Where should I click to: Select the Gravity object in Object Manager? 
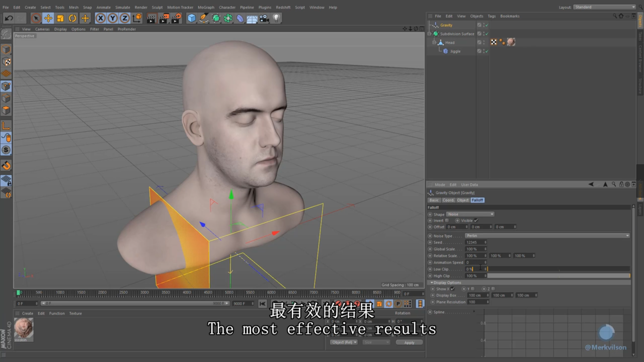[x=446, y=25]
